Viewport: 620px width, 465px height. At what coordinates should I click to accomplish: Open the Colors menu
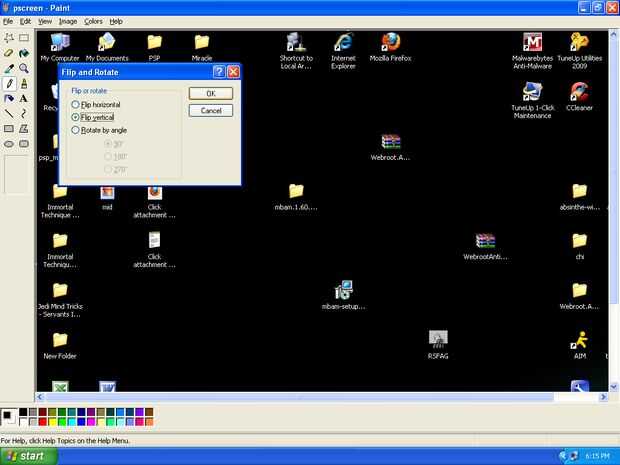point(93,21)
